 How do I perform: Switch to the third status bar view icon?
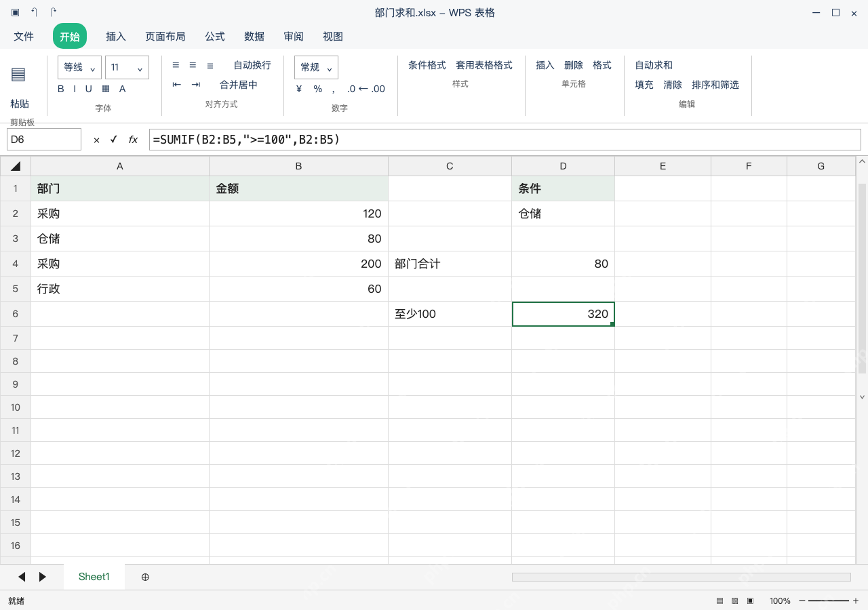click(750, 601)
